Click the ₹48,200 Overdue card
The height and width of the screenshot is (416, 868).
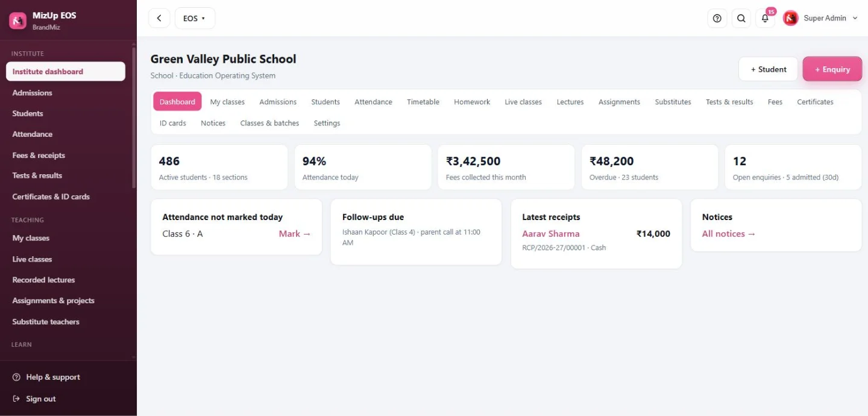(650, 167)
